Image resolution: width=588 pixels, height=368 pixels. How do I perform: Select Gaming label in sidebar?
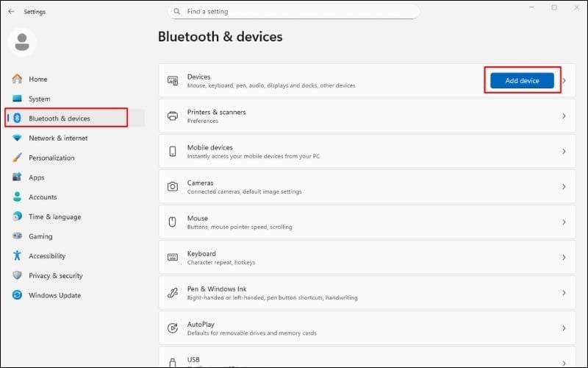click(40, 236)
